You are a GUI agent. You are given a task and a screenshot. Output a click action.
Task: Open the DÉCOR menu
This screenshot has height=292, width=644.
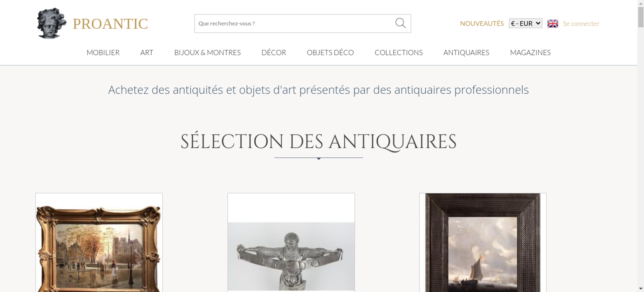(274, 52)
